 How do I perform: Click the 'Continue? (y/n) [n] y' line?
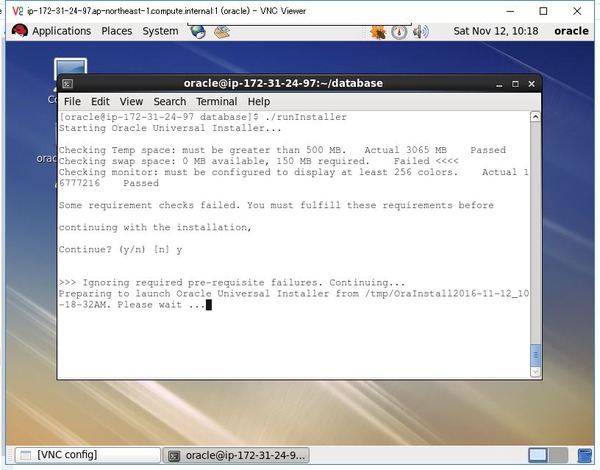pyautogui.click(x=121, y=250)
